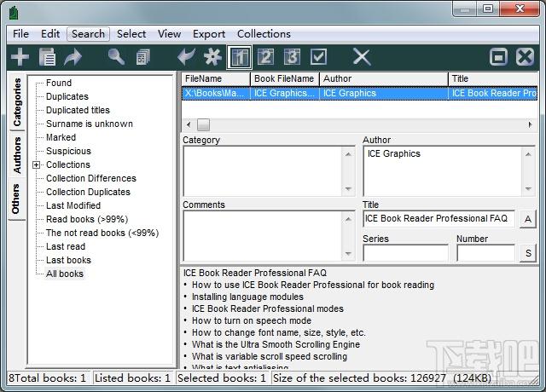The width and height of the screenshot is (546, 392).
Task: Click the add book plus icon
Action: pos(20,57)
